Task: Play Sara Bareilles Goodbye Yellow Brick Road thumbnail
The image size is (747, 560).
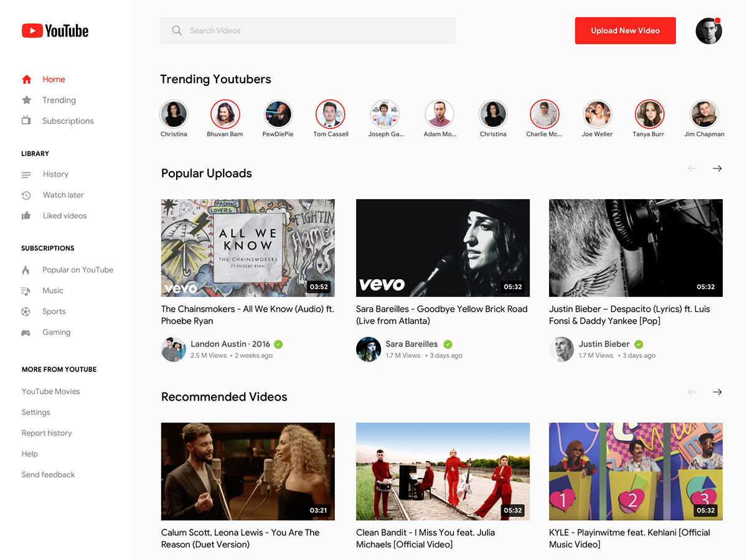Action: 443,248
